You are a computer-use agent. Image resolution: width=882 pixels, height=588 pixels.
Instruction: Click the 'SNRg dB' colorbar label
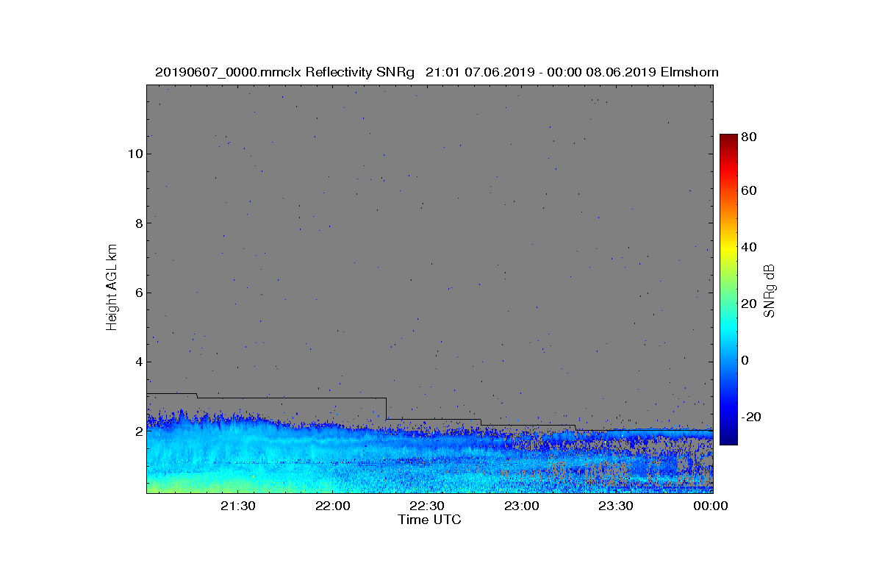(770, 290)
